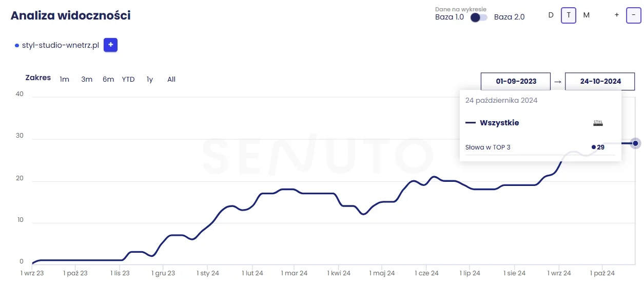Switch range to 1y
The height and width of the screenshot is (281, 644).
(149, 79)
